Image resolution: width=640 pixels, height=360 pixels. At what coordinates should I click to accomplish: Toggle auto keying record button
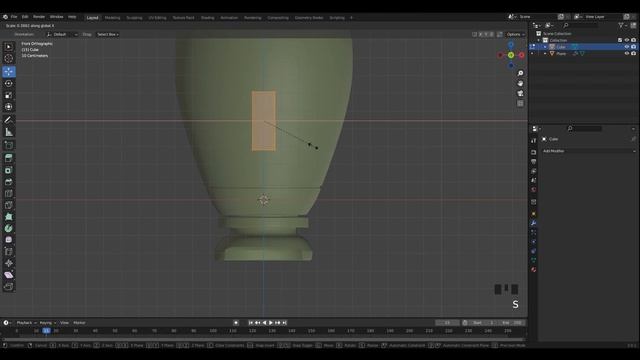tap(236, 323)
